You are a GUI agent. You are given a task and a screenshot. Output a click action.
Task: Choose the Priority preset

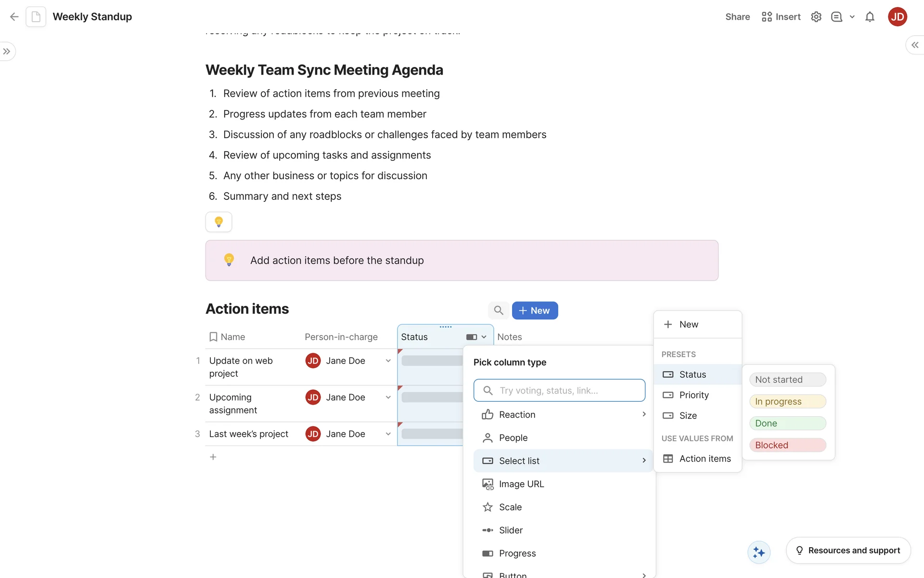coord(693,395)
